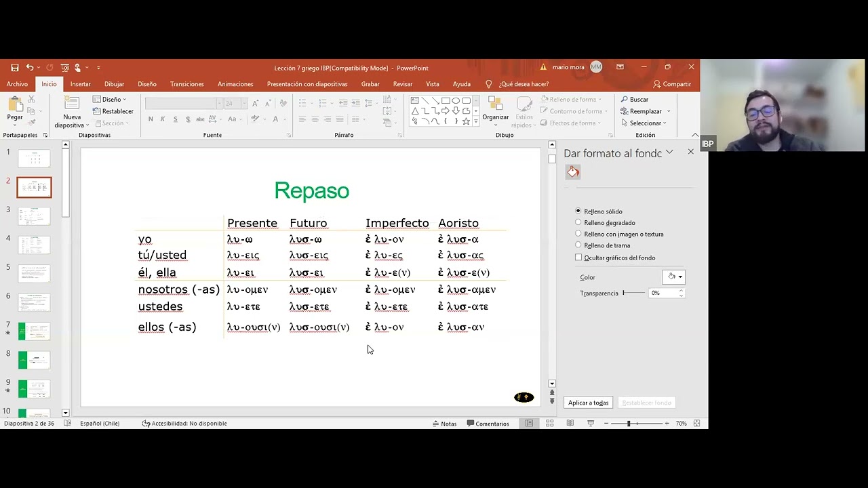Click the bullets list icon

303,103
